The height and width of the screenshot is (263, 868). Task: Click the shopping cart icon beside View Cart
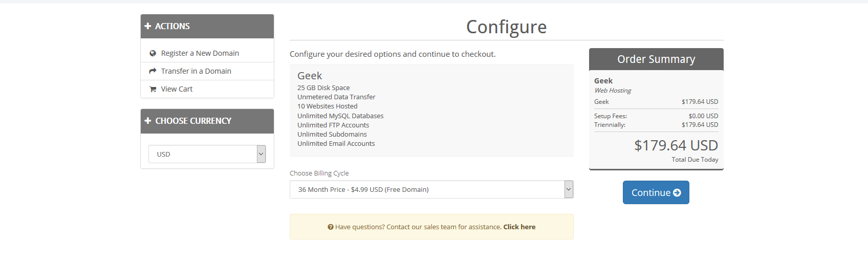point(153,89)
